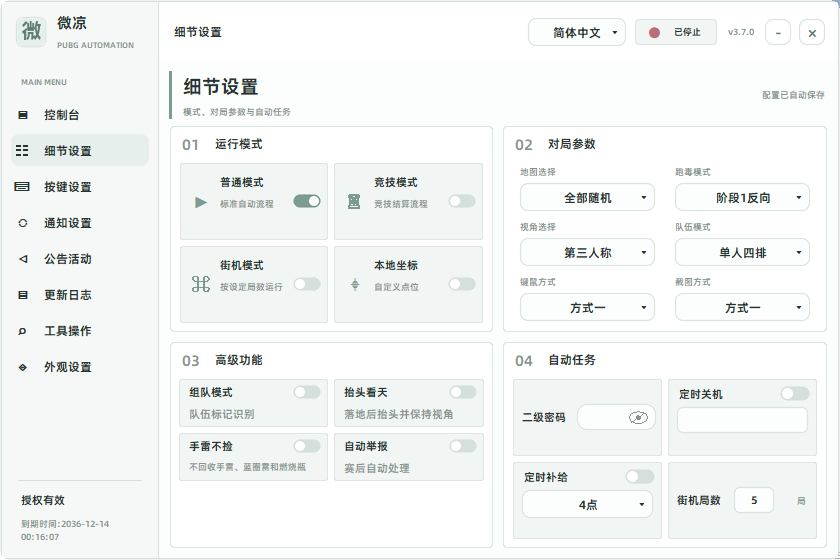
Task: Turn on 手雷不捡 switch
Action: pyautogui.click(x=307, y=446)
